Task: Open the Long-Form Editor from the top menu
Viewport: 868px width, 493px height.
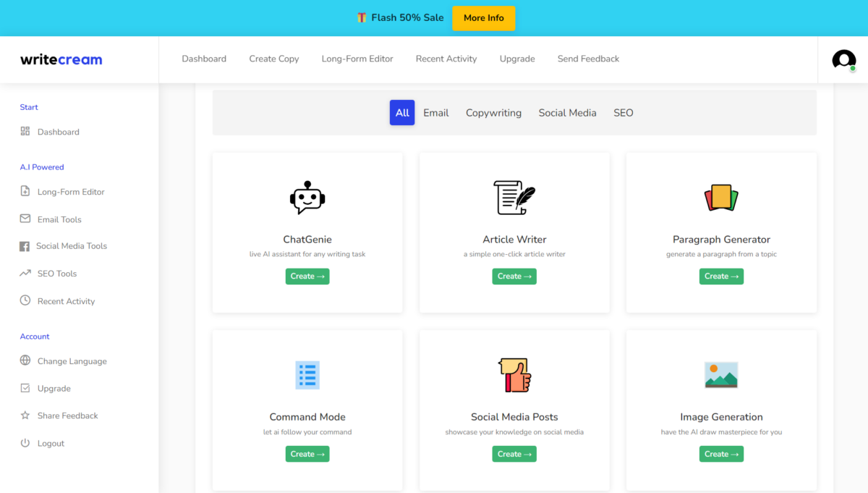Action: [357, 59]
